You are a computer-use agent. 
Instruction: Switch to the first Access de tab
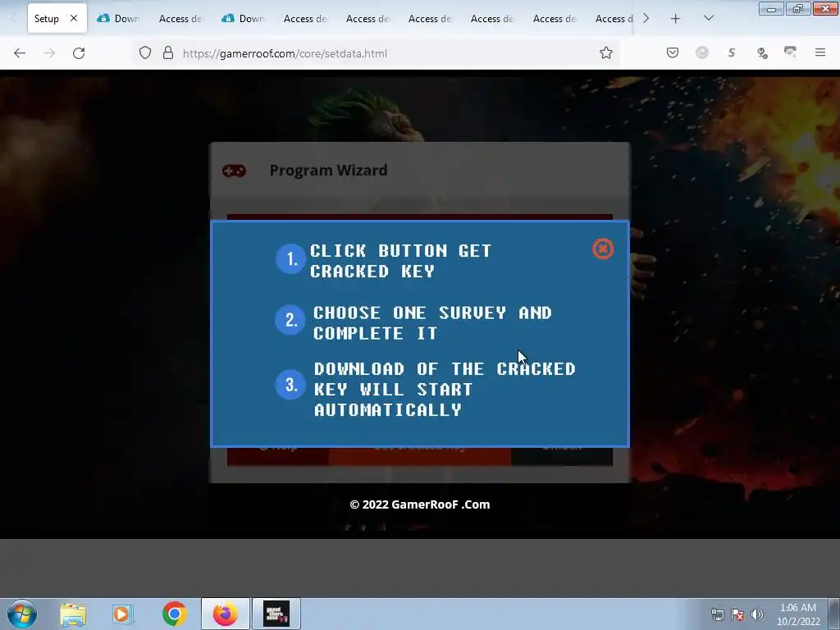click(x=181, y=19)
